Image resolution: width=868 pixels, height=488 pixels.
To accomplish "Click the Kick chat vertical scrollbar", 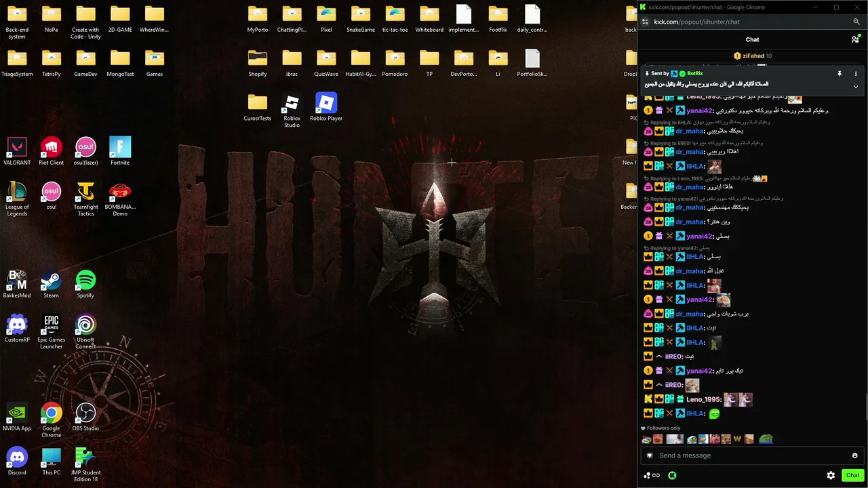I will click(x=865, y=407).
